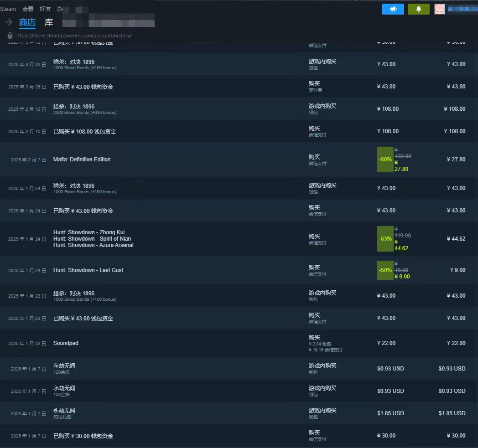Select the 2025年2月7日 date cell
This screenshot has width=478, height=448.
[x=28, y=160]
